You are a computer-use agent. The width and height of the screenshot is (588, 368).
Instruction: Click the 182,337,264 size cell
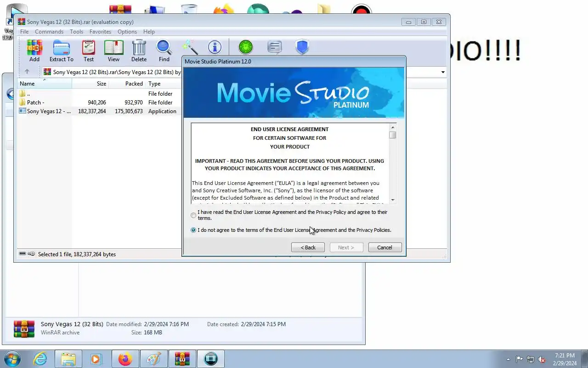(x=92, y=111)
